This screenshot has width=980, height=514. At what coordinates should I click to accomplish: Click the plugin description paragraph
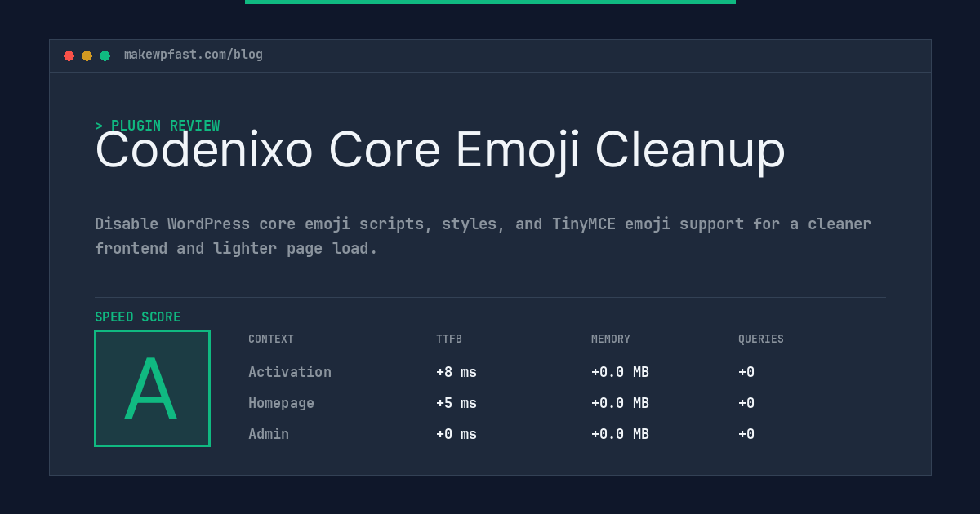(x=483, y=236)
